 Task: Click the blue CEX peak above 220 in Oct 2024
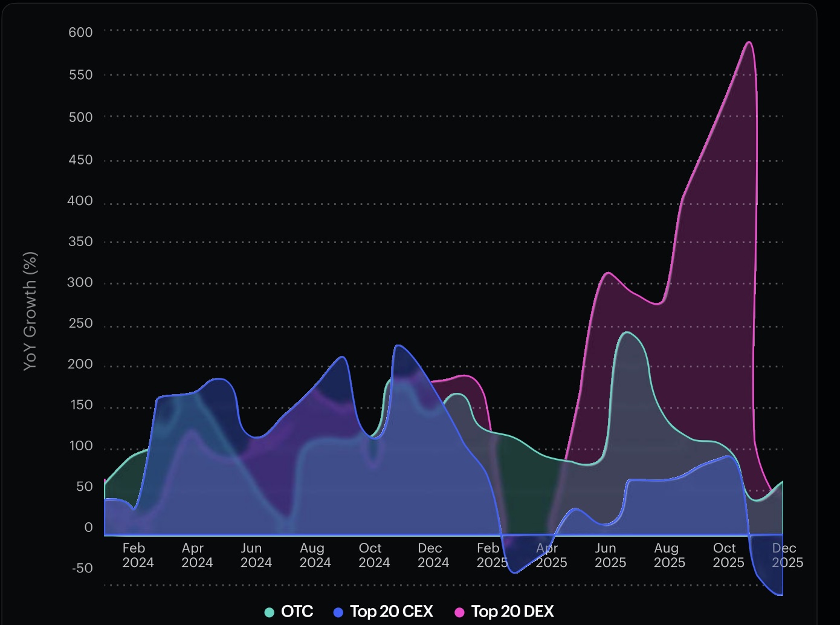click(x=396, y=346)
